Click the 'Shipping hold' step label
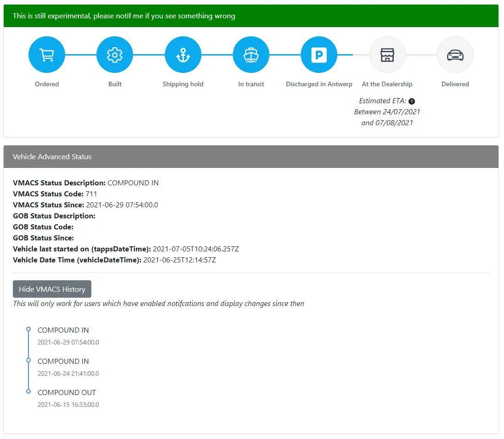The height and width of the screenshot is (439, 504). (183, 84)
